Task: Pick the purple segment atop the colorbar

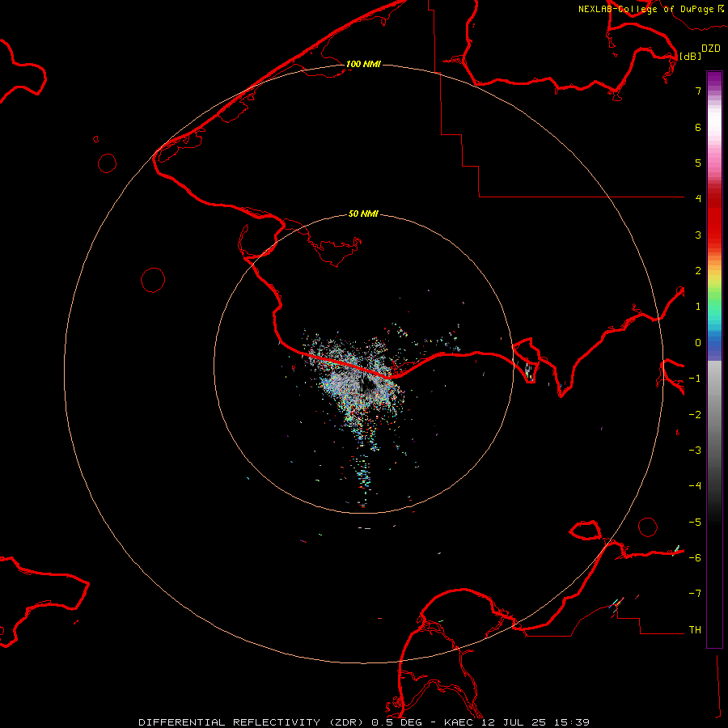Action: point(714,79)
